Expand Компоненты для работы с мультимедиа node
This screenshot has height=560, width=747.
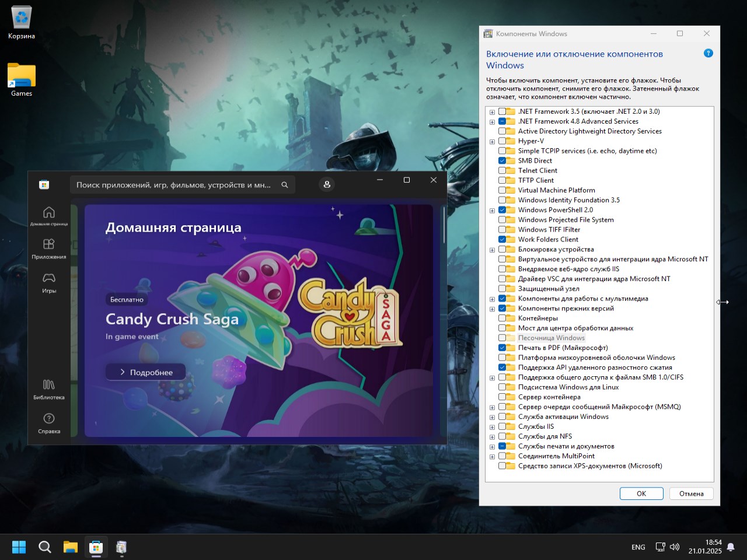pyautogui.click(x=492, y=299)
